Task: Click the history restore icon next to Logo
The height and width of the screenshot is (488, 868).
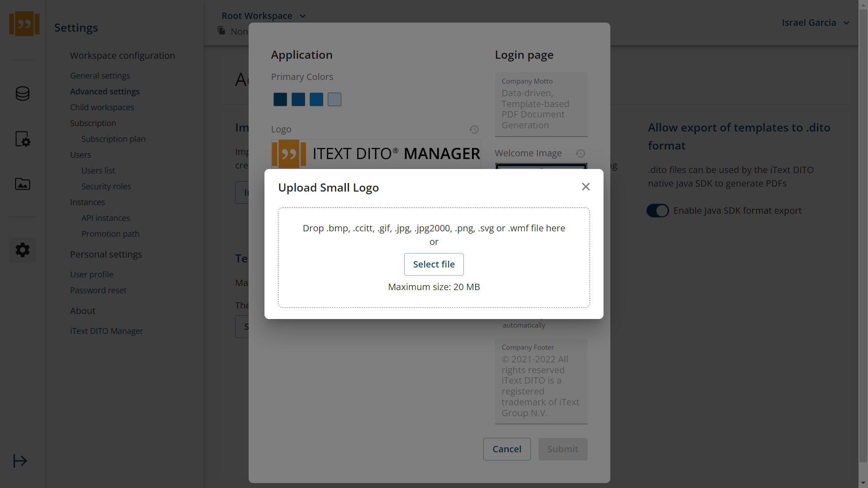Action: pyautogui.click(x=475, y=129)
